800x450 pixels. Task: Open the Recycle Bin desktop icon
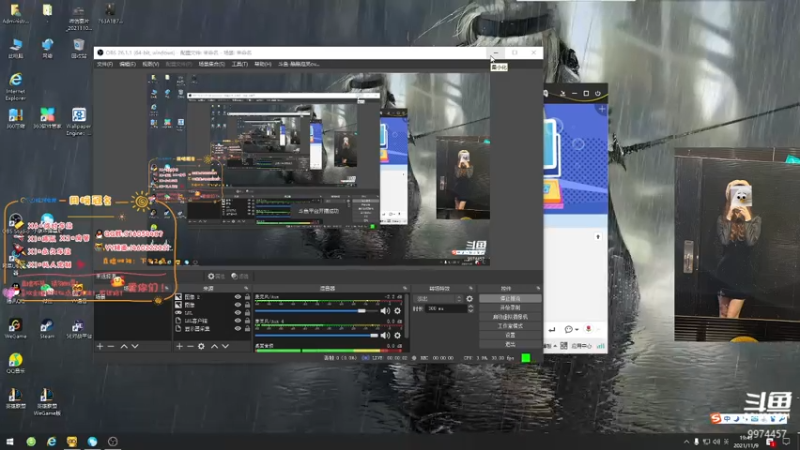click(x=79, y=48)
